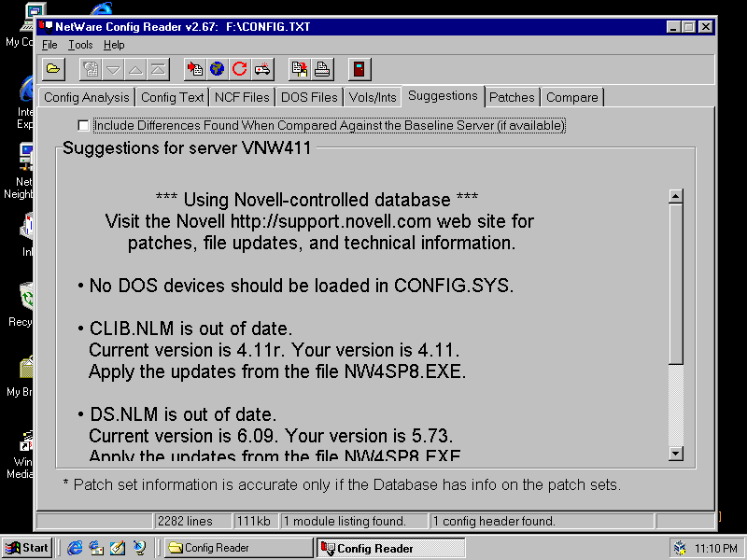Click 'Current version is 6.09' line

(x=271, y=436)
